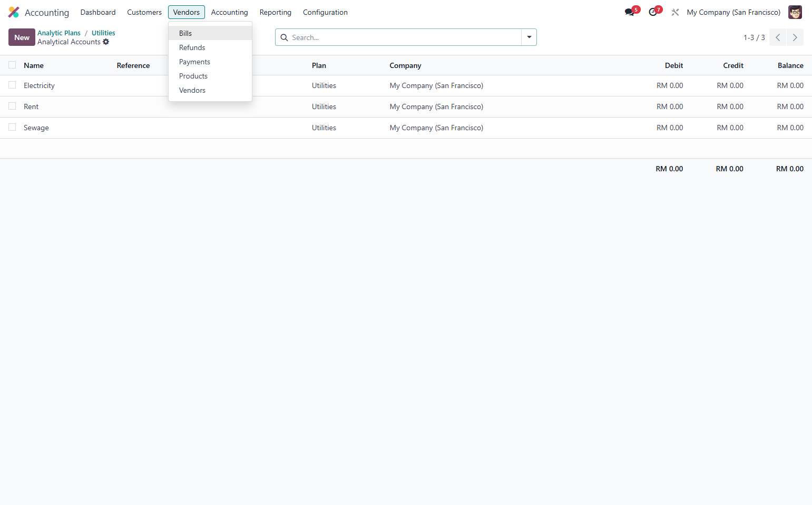Open the user avatar menu
This screenshot has width=812, height=505.
point(795,12)
